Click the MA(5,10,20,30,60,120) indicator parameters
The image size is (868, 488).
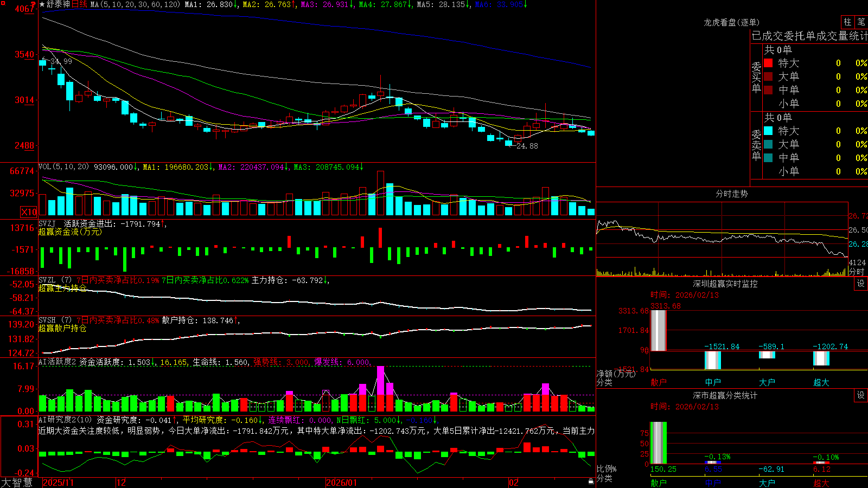(x=136, y=4)
